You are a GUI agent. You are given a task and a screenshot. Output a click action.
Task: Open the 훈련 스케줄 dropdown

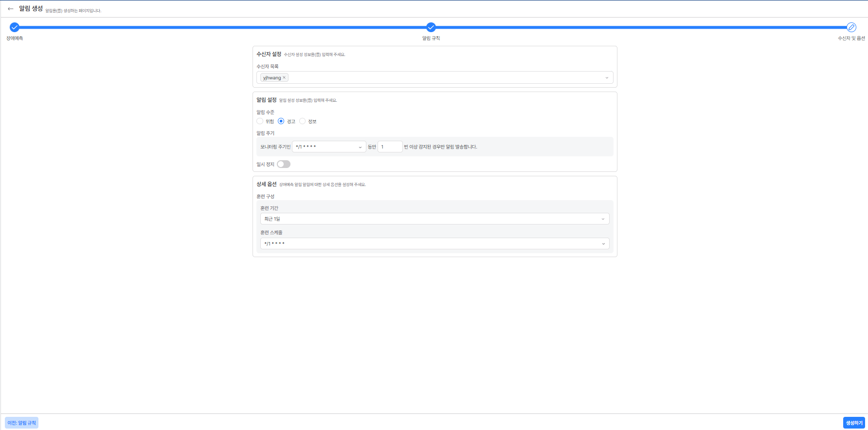pyautogui.click(x=435, y=243)
